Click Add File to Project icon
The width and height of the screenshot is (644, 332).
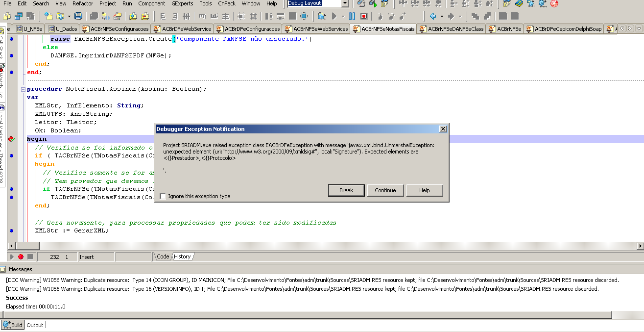click(x=133, y=16)
